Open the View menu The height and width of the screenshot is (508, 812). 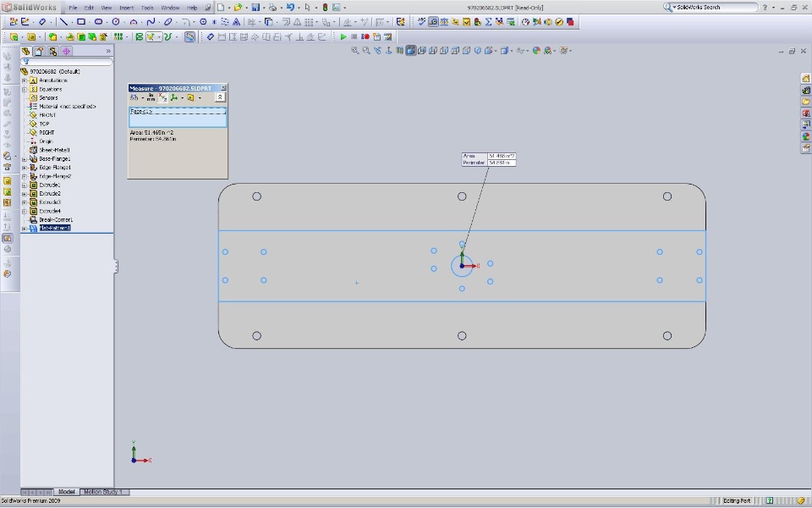pos(107,8)
